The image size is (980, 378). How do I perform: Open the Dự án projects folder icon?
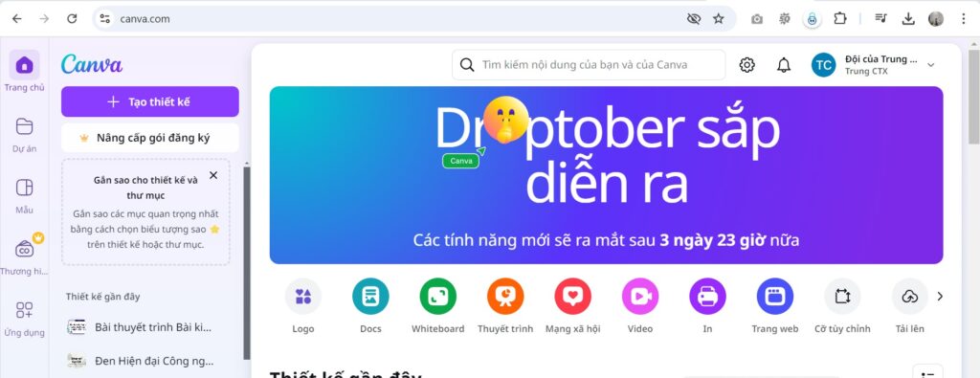coord(24,126)
